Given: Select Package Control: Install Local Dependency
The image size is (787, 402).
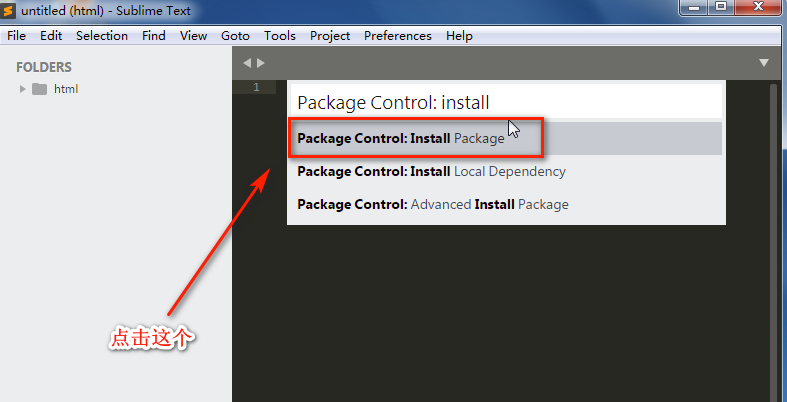Looking at the screenshot, I should coord(431,171).
